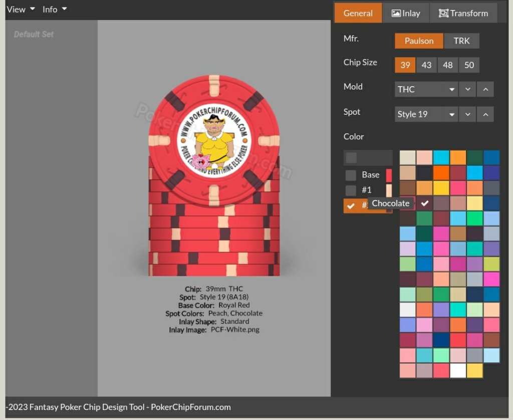Tick the unlabeled checkbox above Base

[x=351, y=158]
